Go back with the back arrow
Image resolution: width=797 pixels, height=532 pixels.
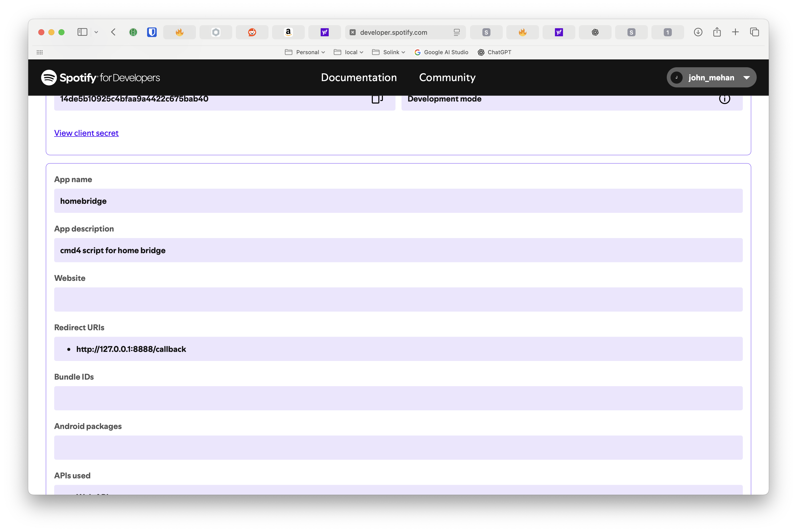coord(113,32)
